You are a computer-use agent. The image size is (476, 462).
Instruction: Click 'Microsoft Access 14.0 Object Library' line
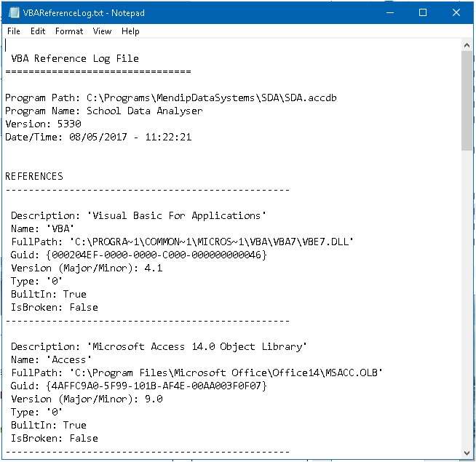[x=159, y=346]
